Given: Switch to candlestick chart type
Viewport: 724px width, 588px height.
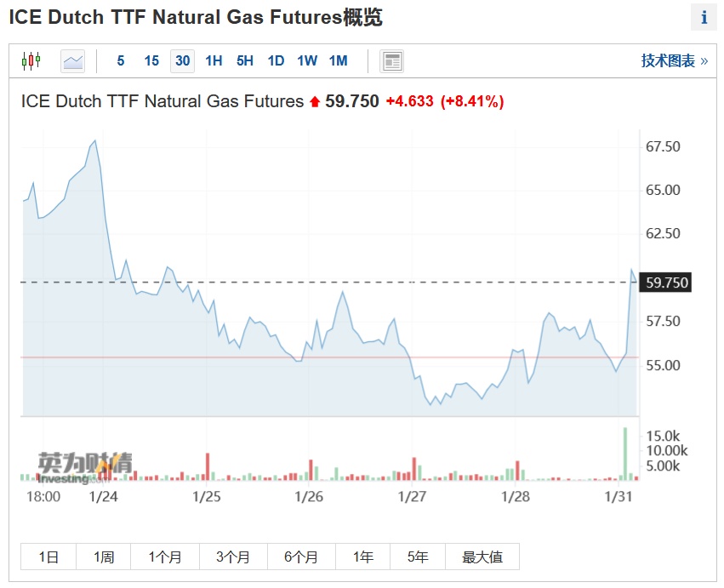Looking at the screenshot, I should point(31,60).
